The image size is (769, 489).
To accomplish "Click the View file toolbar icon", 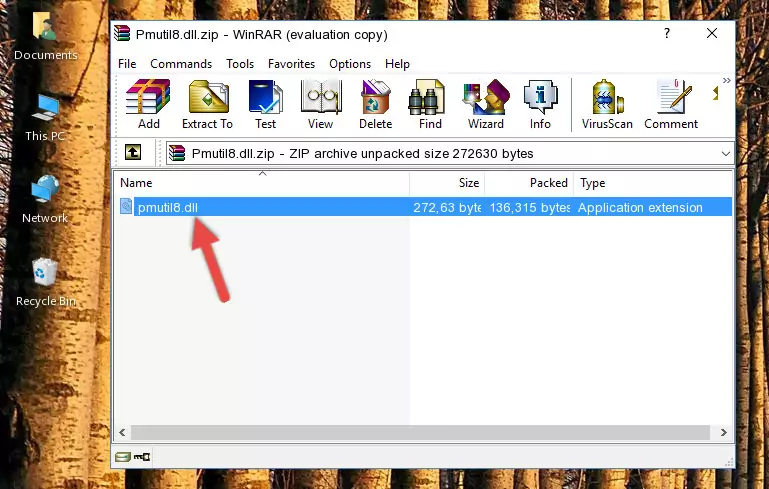I will coord(321,103).
